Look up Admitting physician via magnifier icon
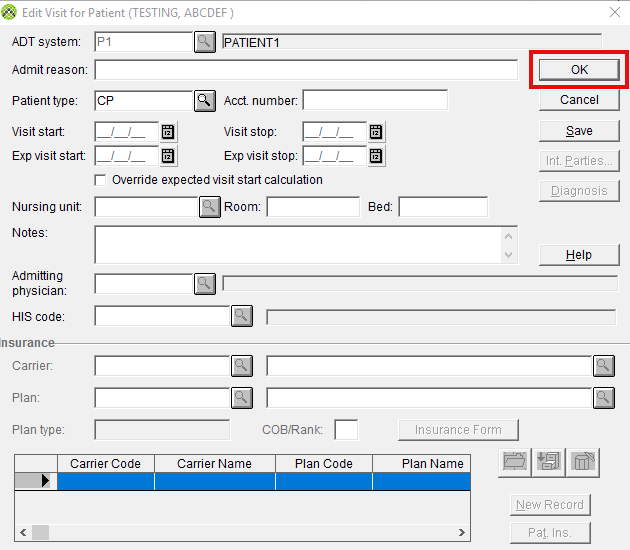Screen dimensions: 630x550 pyautogui.click(x=204, y=284)
